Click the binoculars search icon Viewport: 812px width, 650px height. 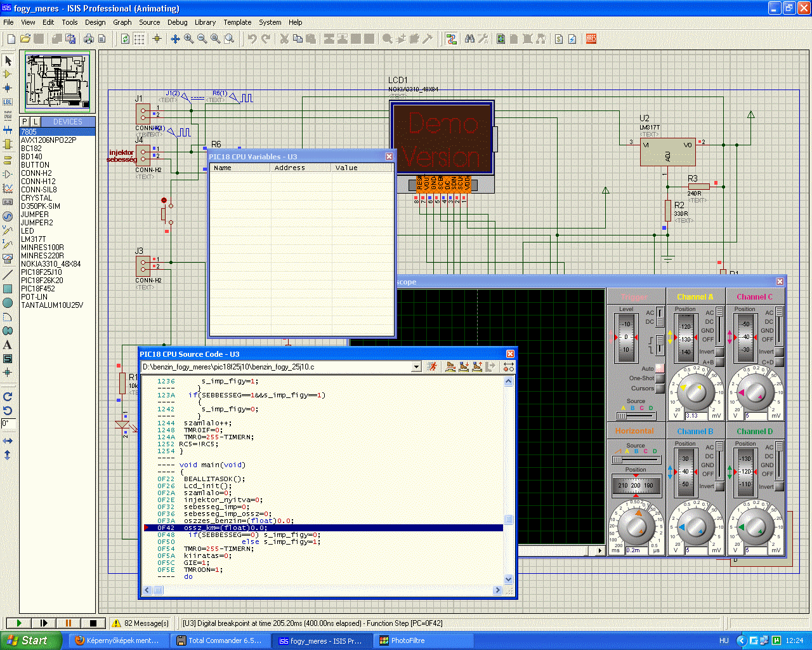pos(469,39)
